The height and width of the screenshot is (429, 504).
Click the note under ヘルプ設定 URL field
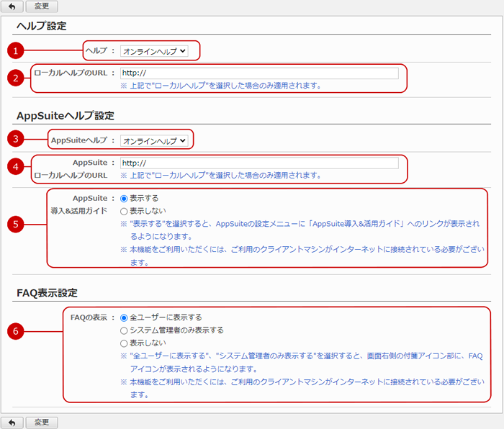tap(221, 86)
